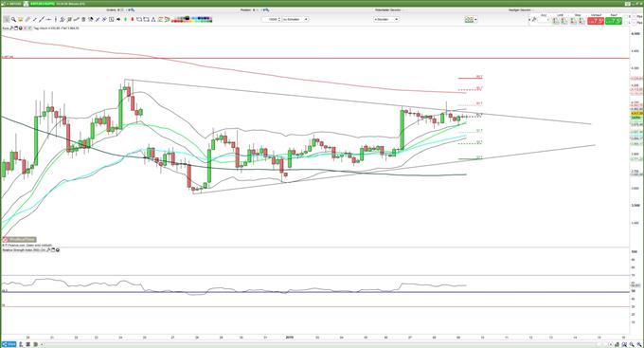Click the Relative Strength Index panel title

(24, 249)
